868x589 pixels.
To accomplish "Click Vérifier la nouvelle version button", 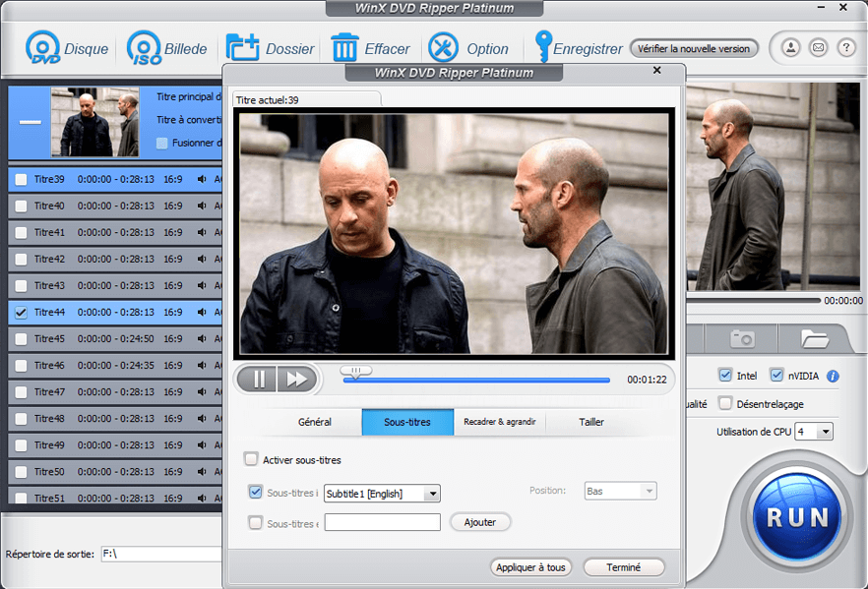I will [694, 48].
